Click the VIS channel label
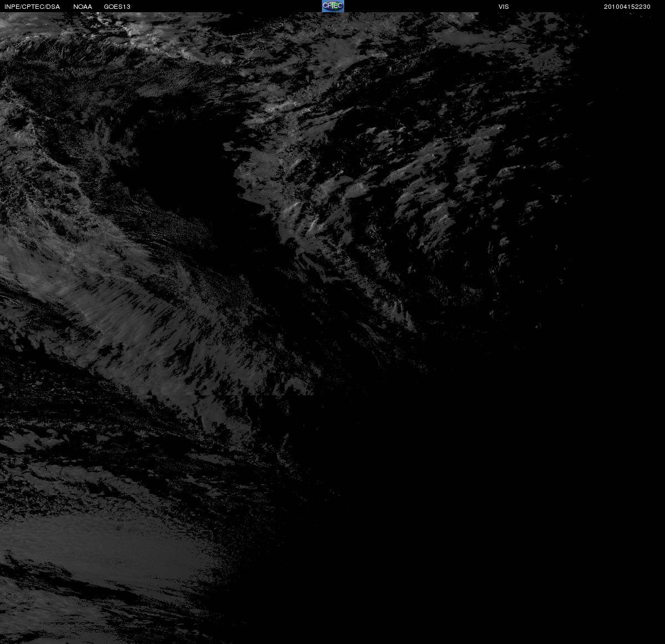The width and height of the screenshot is (665, 644). coord(503,7)
